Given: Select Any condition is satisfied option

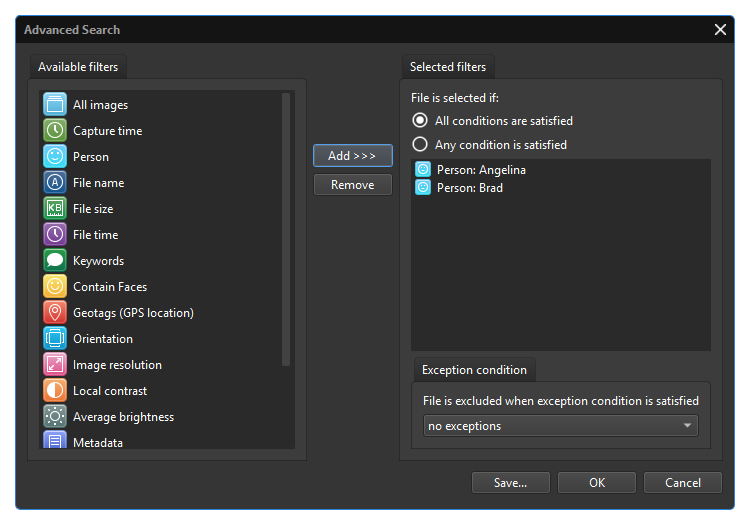Looking at the screenshot, I should click(x=421, y=145).
